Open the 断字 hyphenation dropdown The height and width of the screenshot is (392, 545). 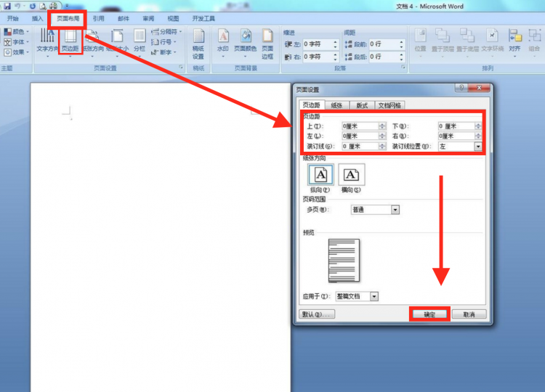(x=163, y=52)
